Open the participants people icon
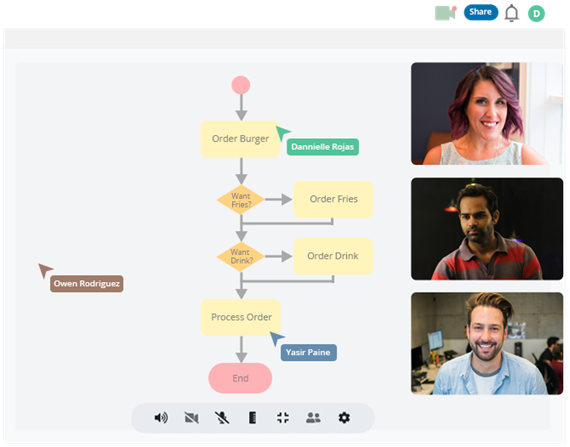The image size is (570, 447). coord(313,418)
